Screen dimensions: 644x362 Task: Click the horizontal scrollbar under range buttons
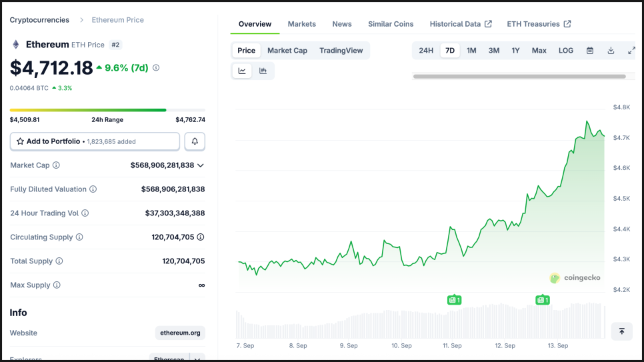click(519, 77)
